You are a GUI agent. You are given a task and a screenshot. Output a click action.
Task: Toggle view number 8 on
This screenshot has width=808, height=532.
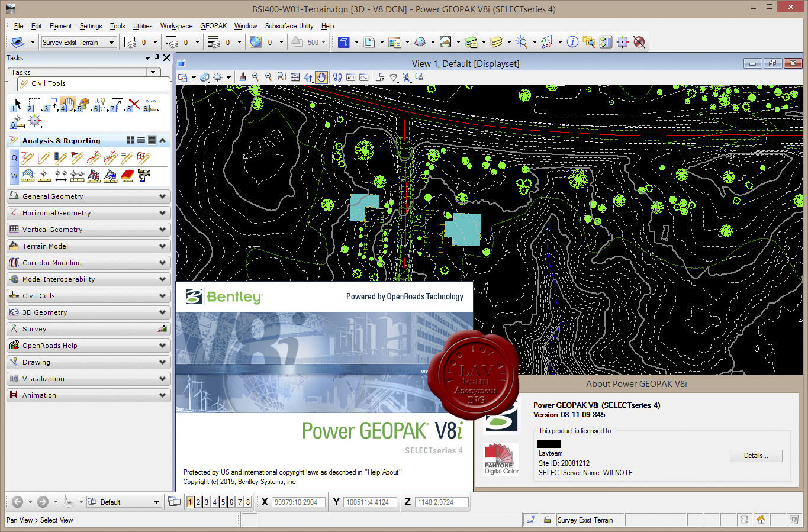tap(248, 502)
